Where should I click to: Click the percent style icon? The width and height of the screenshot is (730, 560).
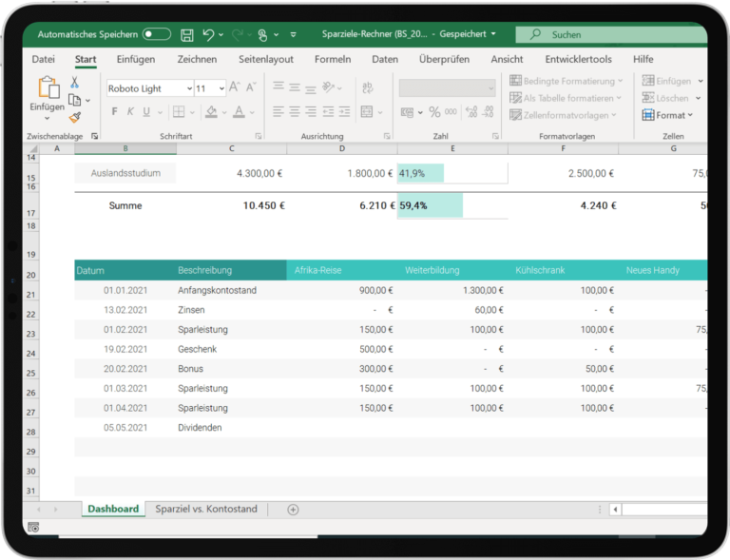(x=434, y=112)
